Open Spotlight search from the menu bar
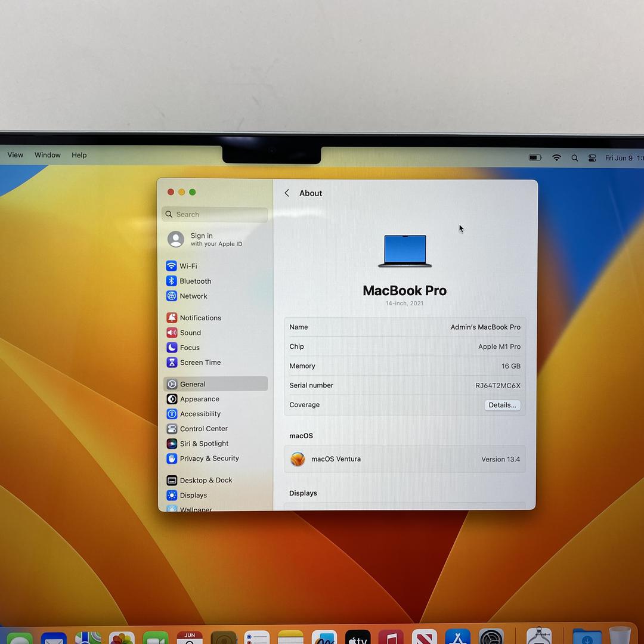The width and height of the screenshot is (644, 644). [x=575, y=158]
